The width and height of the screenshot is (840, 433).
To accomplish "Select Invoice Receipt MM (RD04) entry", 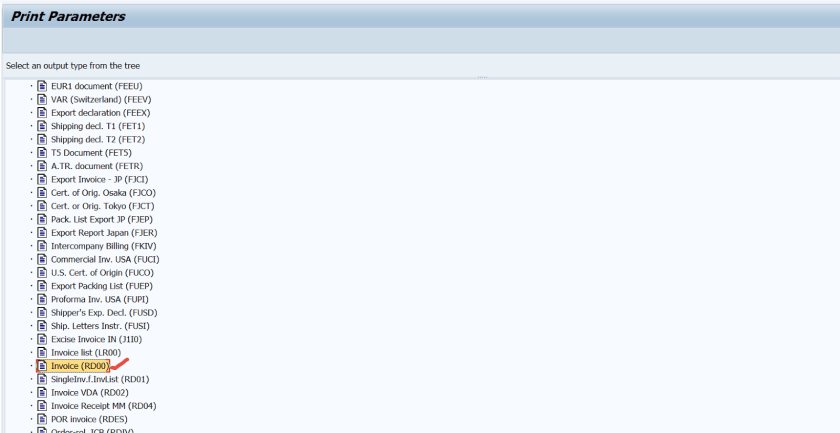I will tap(103, 406).
